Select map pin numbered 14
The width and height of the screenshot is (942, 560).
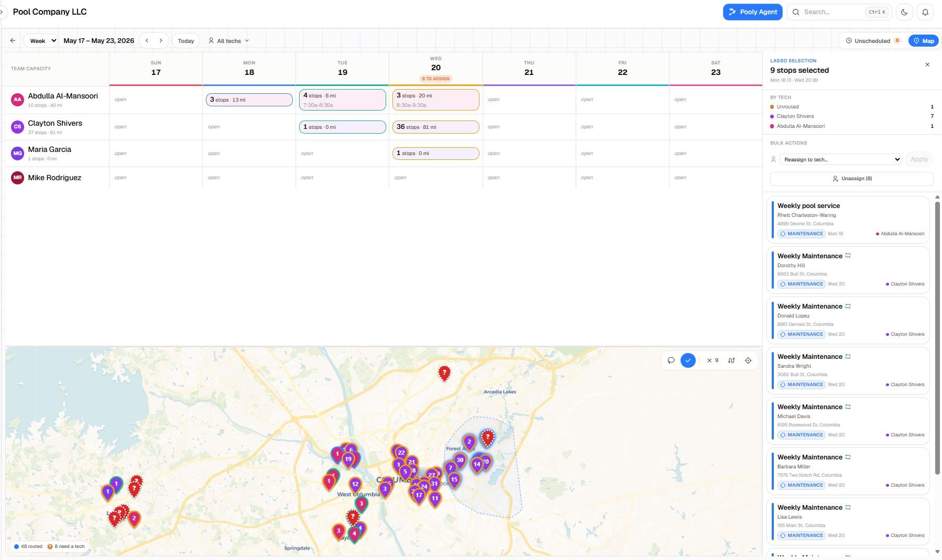[477, 465]
